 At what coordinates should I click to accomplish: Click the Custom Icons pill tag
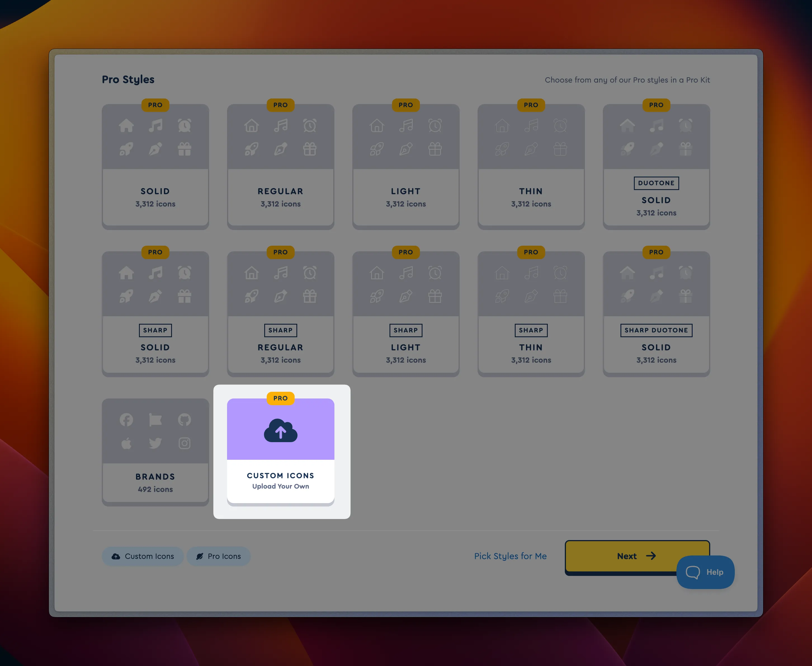point(143,556)
